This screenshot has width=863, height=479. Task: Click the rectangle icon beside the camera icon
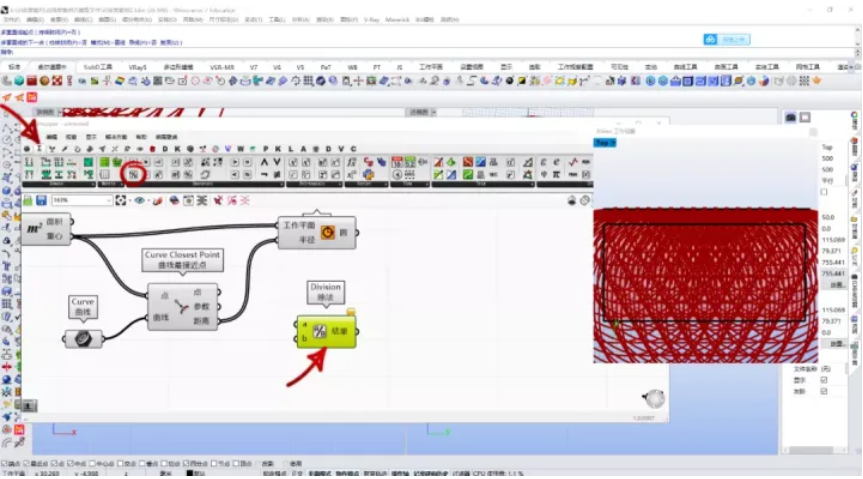pos(805,117)
